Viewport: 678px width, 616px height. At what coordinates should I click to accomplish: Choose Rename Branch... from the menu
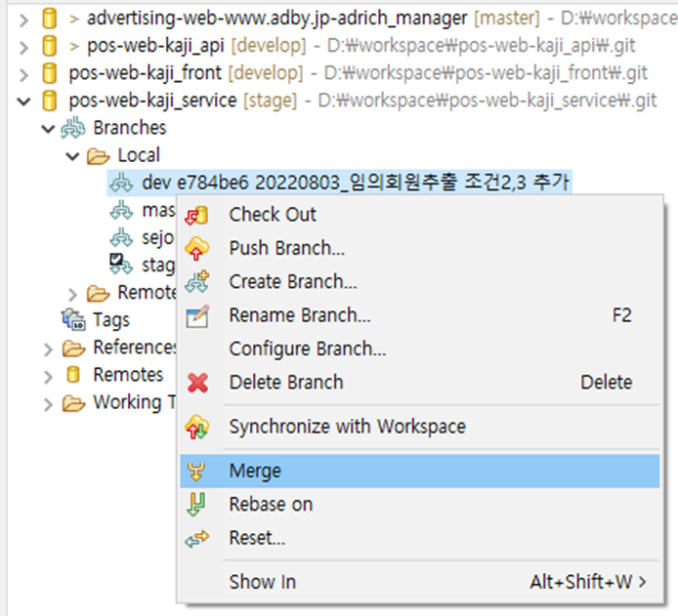pyautogui.click(x=419, y=315)
